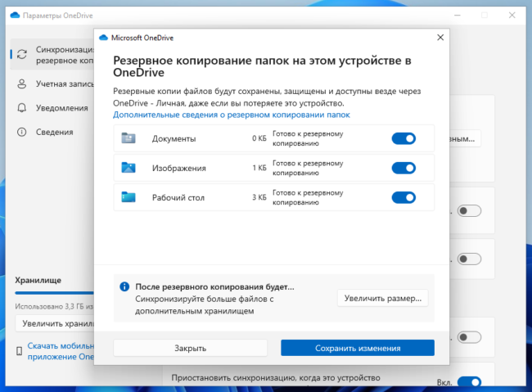Toggle backup for Изображения folder
The image size is (532, 392).
(x=404, y=168)
